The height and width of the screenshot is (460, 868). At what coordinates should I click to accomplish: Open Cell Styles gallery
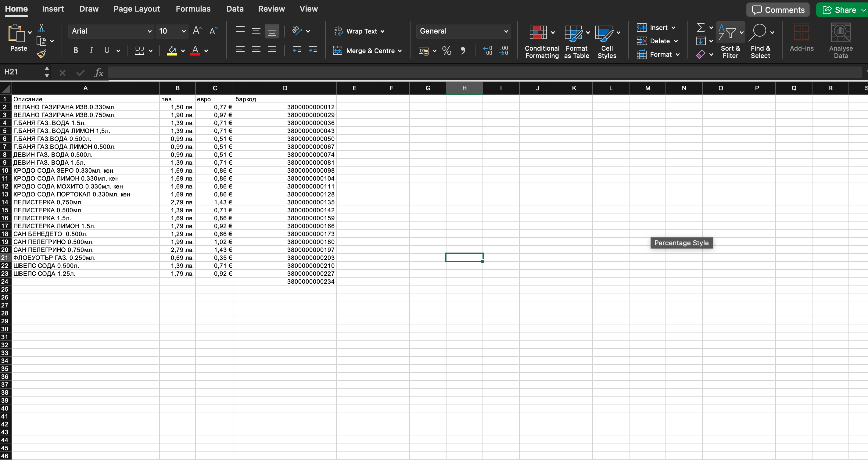point(607,42)
